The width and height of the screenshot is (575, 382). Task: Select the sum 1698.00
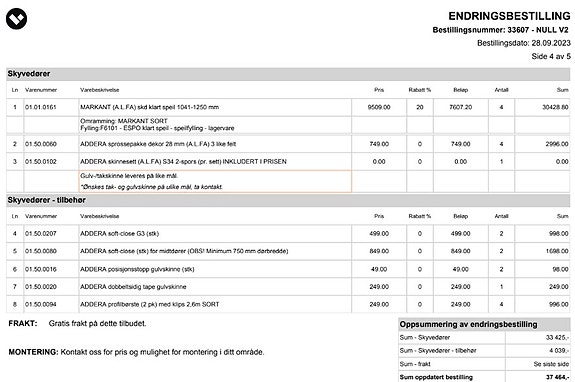point(557,251)
